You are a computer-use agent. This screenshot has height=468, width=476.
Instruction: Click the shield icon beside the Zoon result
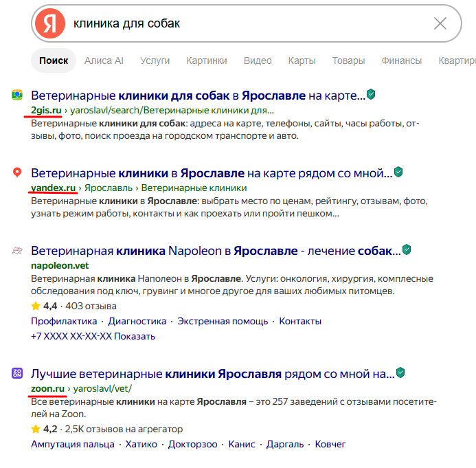point(400,372)
